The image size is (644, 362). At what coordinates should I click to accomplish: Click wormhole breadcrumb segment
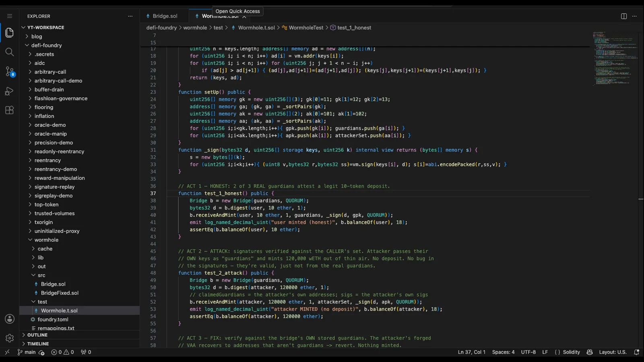click(x=195, y=28)
